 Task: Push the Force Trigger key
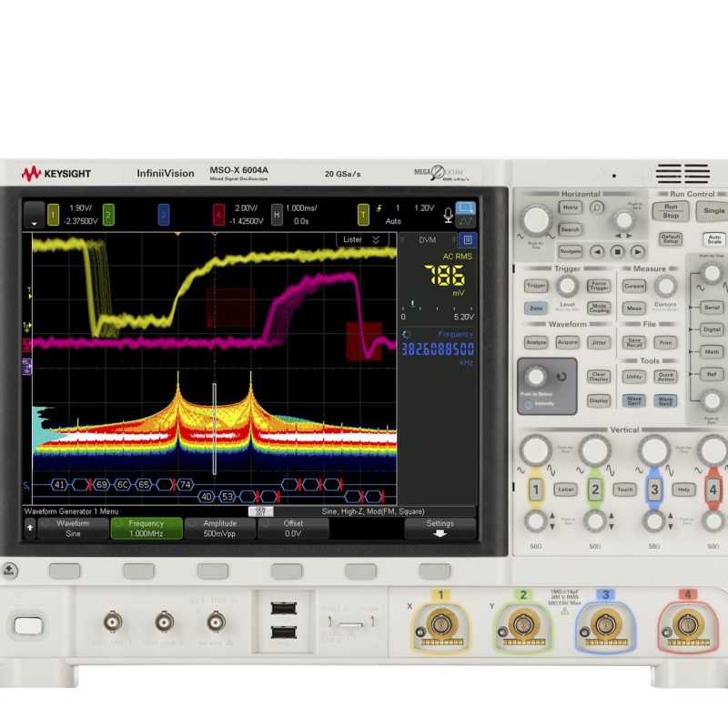point(599,286)
